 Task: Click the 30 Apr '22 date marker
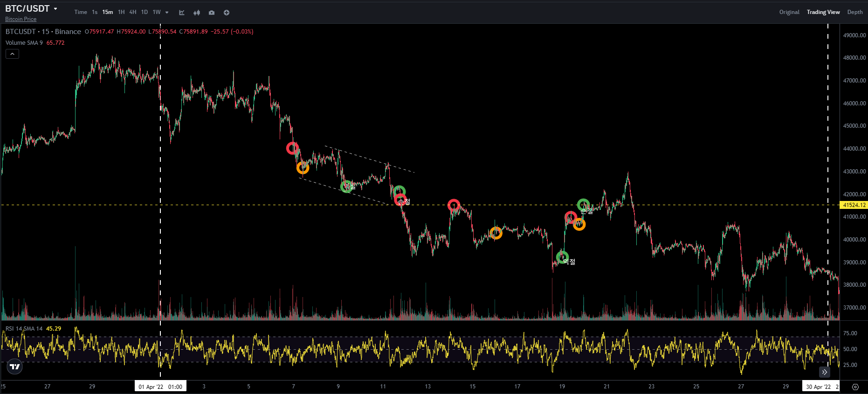coord(821,387)
